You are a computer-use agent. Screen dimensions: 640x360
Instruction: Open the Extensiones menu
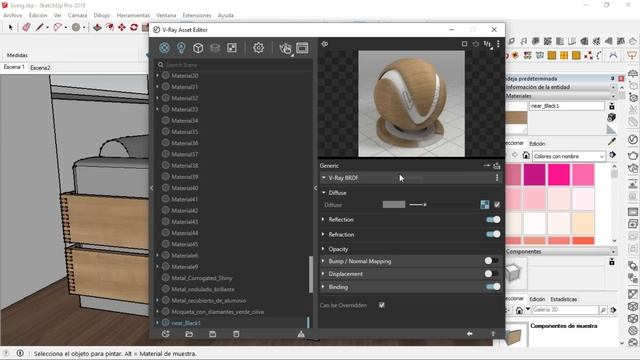(197, 15)
